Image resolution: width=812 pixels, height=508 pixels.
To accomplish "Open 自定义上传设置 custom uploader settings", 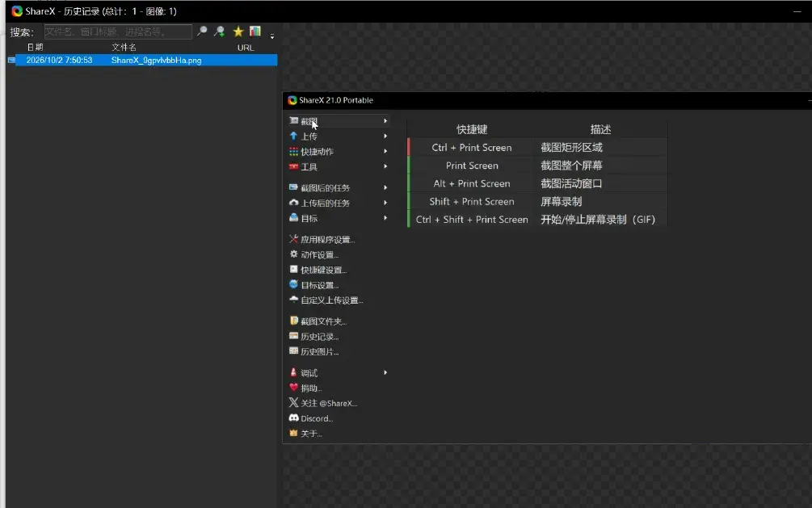I will [332, 300].
